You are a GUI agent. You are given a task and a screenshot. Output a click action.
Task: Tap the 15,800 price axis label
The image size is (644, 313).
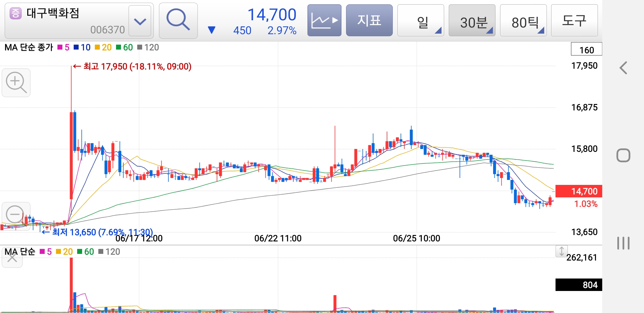click(585, 149)
